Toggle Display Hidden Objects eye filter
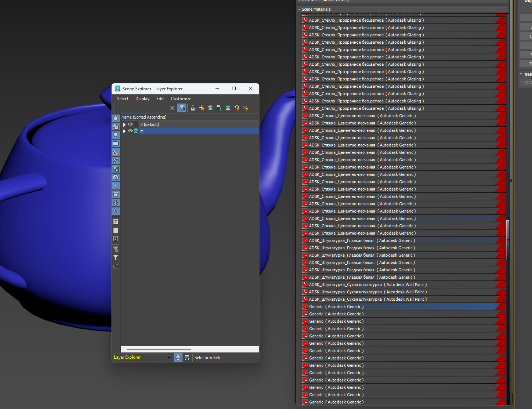This screenshot has width=532, height=409. click(116, 211)
